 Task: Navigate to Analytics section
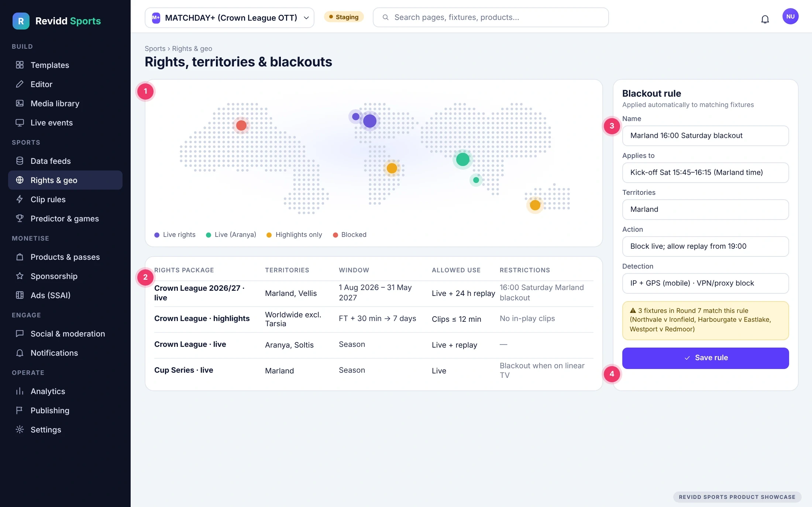pyautogui.click(x=65, y=391)
